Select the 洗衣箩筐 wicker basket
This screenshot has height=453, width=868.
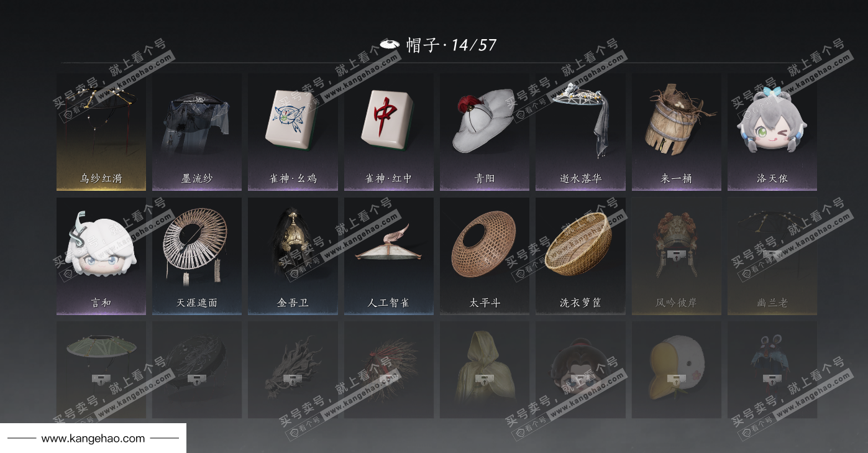click(x=580, y=256)
